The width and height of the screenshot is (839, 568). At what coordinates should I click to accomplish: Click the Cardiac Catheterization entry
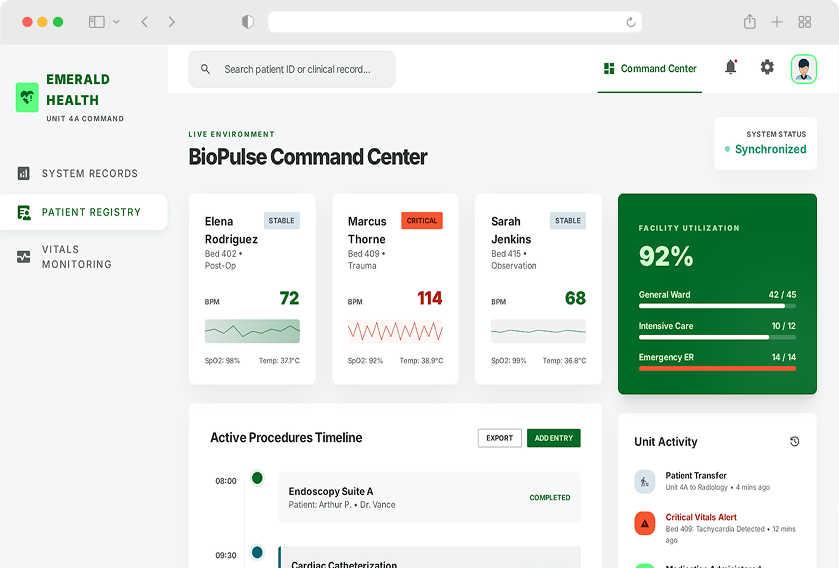click(x=429, y=557)
